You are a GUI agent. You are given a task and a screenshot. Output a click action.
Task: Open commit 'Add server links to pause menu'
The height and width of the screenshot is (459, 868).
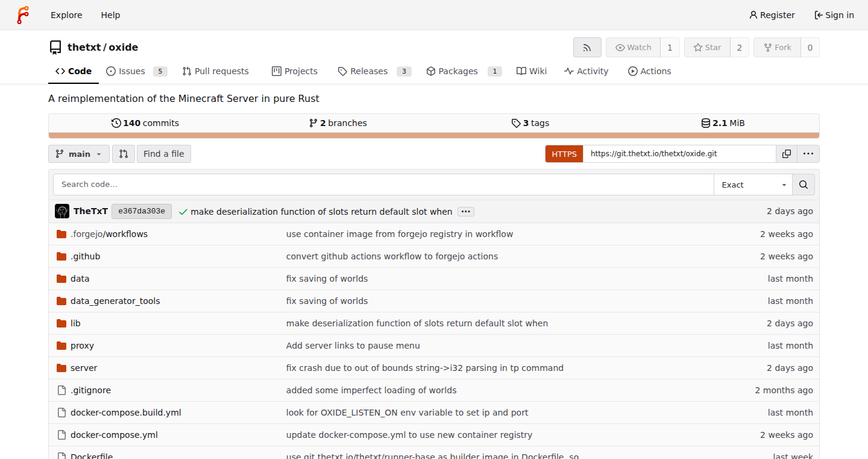tap(353, 346)
